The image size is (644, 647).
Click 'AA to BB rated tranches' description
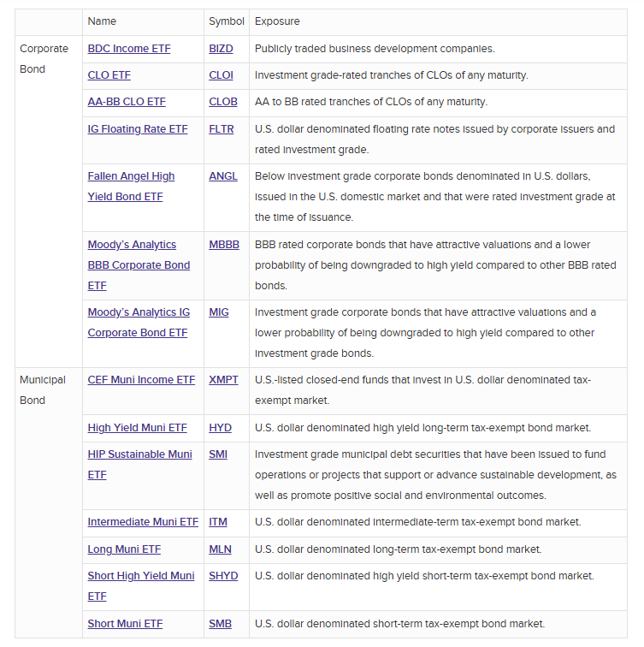(x=371, y=102)
